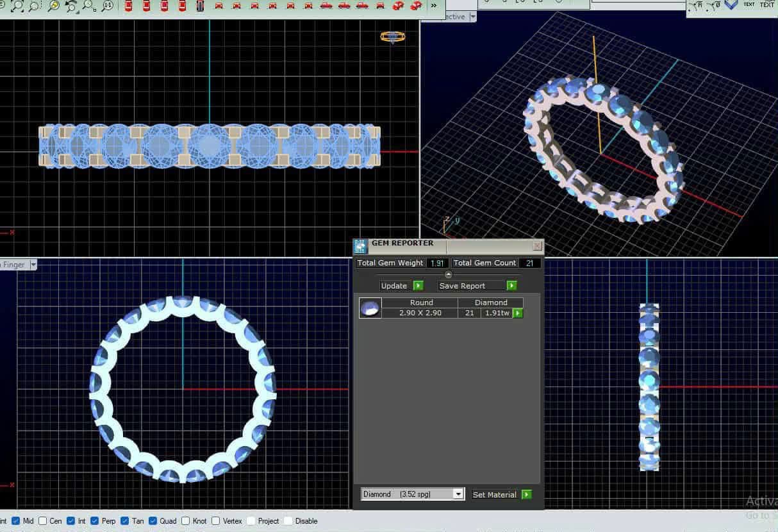Click the Zoom 1:1 magnifier icon
778x532 pixels.
pos(107,6)
